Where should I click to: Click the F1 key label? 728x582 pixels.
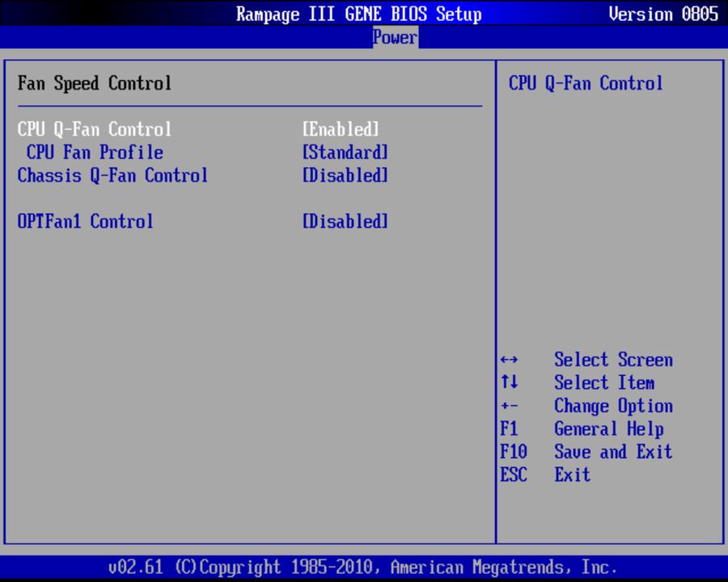coord(509,429)
